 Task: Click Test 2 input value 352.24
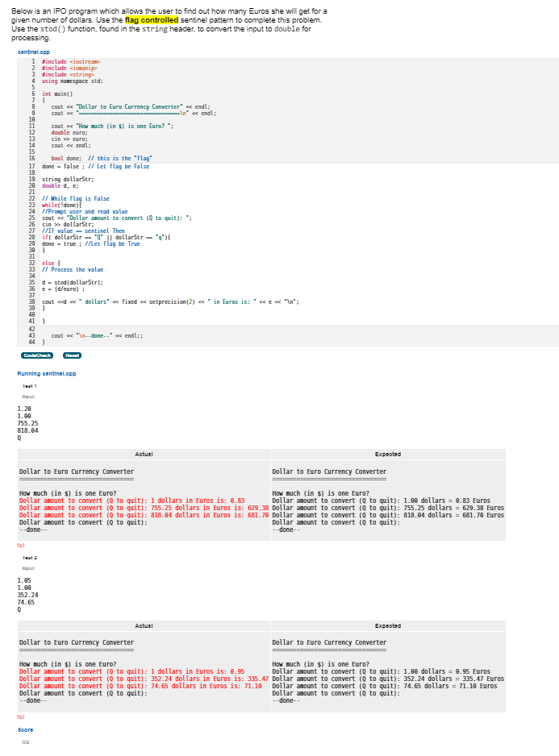pos(28,595)
